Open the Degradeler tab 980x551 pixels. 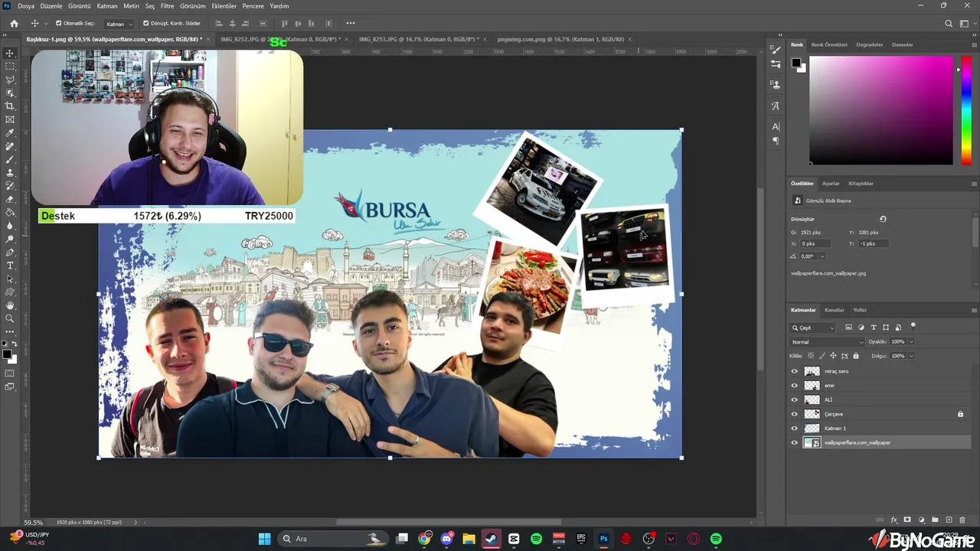(x=869, y=44)
